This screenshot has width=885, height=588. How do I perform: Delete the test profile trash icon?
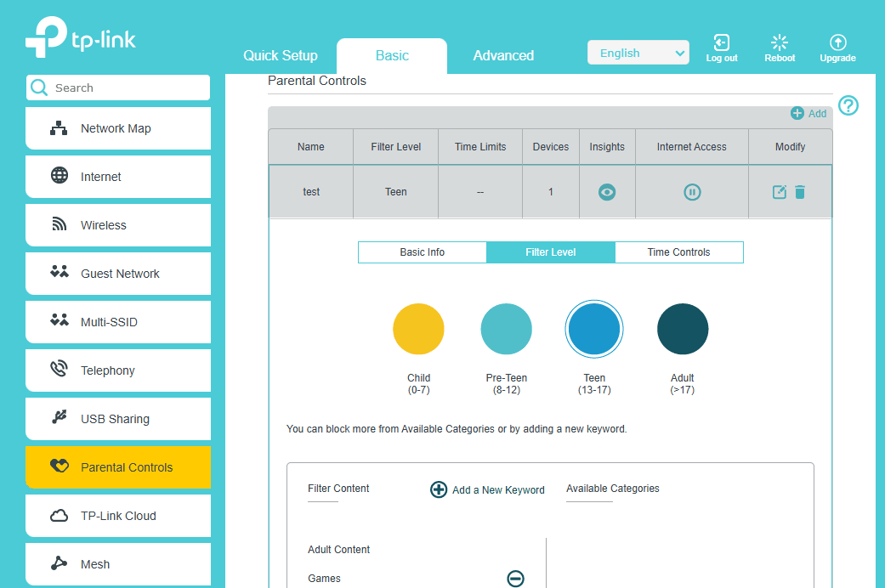(x=800, y=192)
